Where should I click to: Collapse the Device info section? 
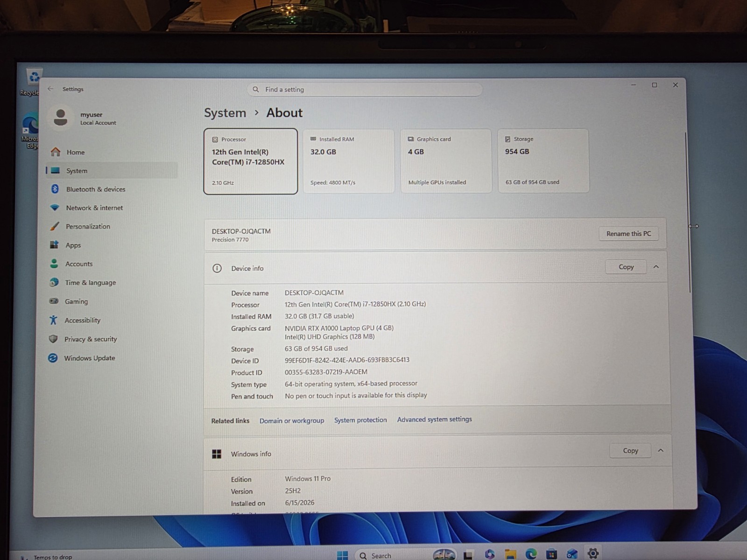pos(656,267)
